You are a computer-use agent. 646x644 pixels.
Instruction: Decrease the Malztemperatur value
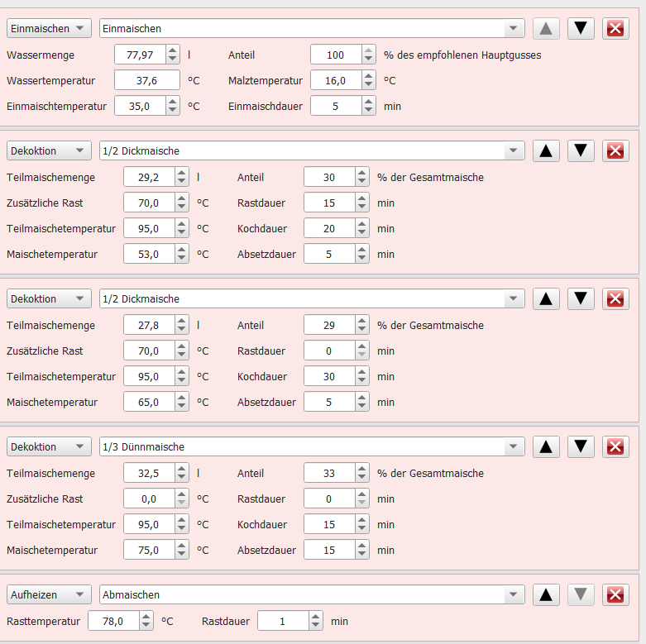[x=368, y=85]
